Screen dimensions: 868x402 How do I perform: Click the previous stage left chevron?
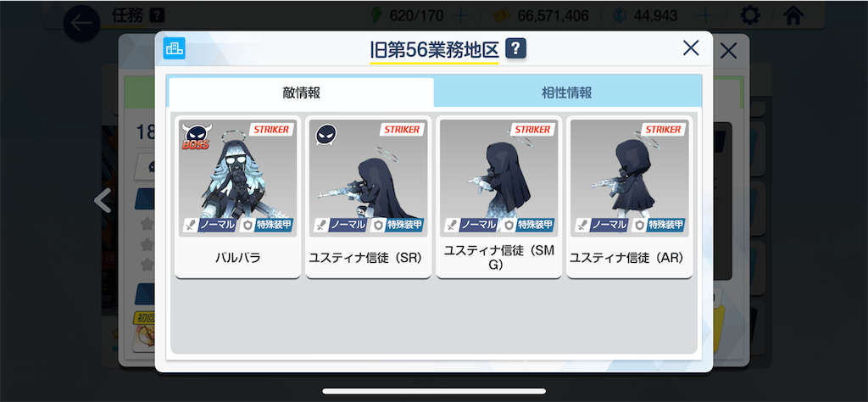103,200
